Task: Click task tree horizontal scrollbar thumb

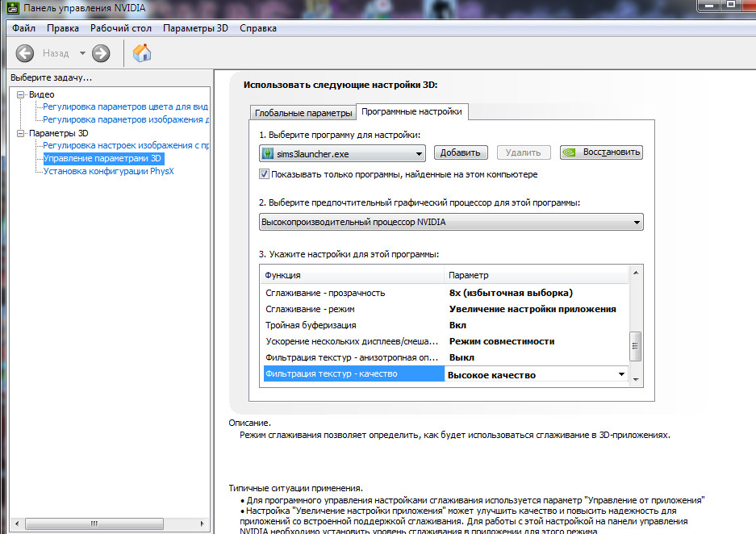Action: pyautogui.click(x=94, y=524)
